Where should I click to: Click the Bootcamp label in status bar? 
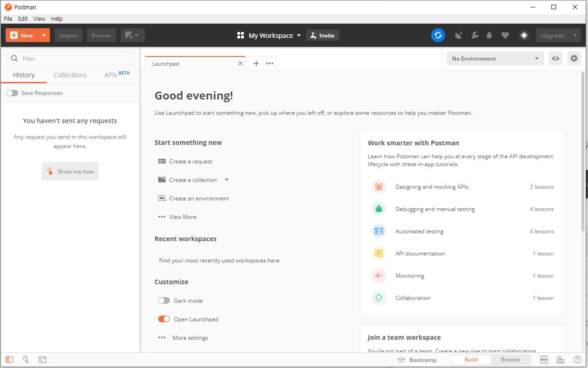pos(423,360)
